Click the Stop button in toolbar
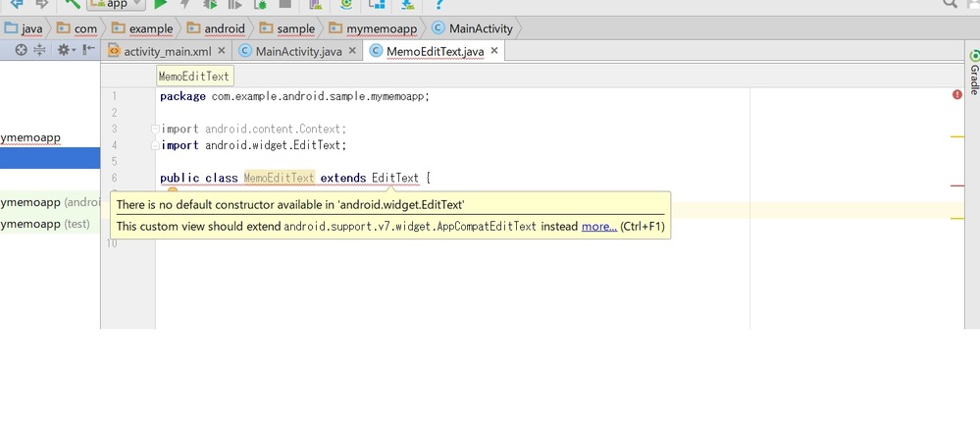980x424 pixels. coord(285,5)
